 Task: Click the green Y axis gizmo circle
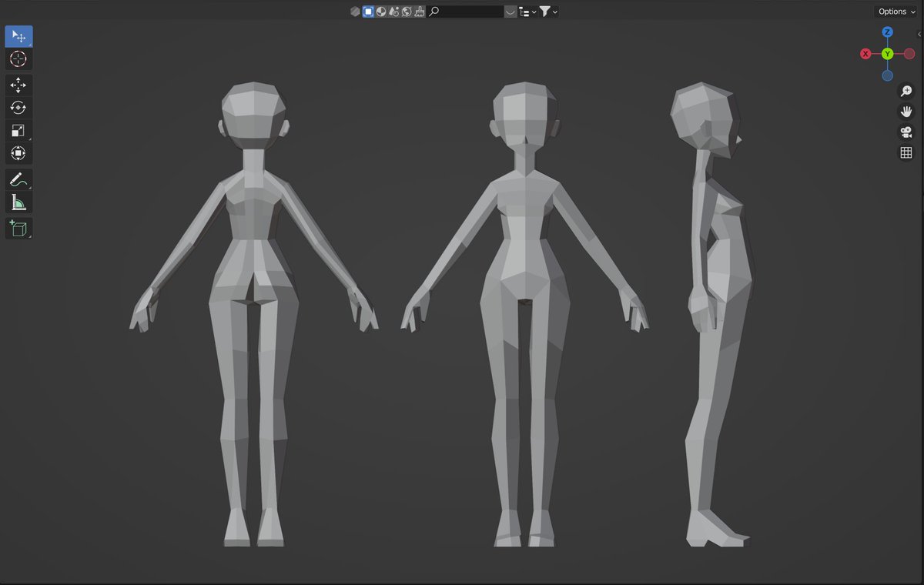tap(888, 54)
